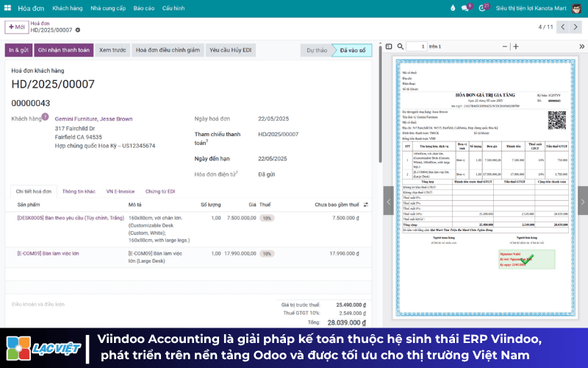Screen dimensions: 588x368
Task: Click the right arrow on PDF preview
Action: pos(583,201)
